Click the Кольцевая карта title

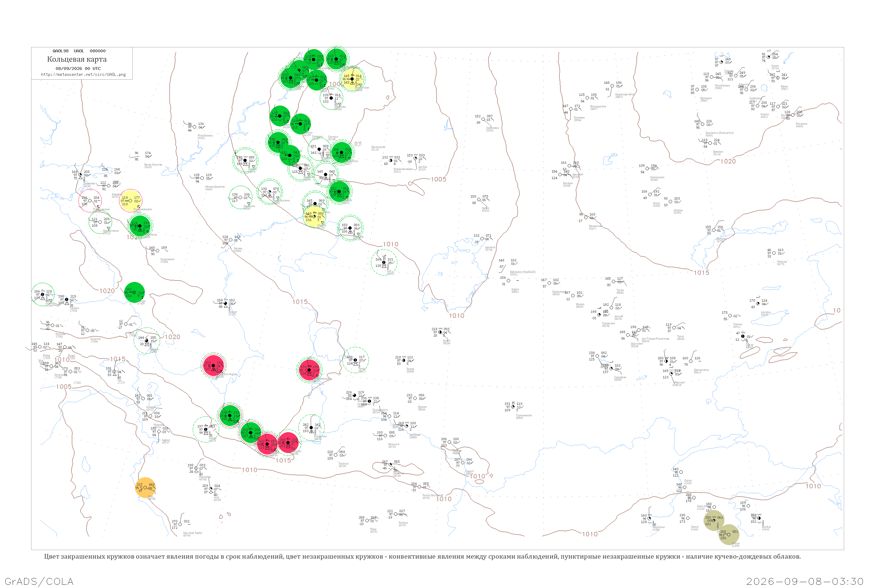coord(77,59)
